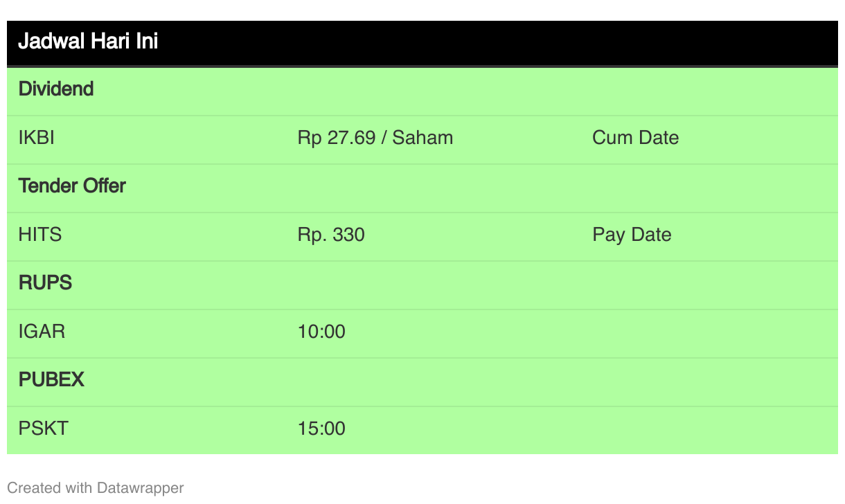Select the Tender Offer section heading
Viewport: 845px width, 504px height.
click(72, 186)
